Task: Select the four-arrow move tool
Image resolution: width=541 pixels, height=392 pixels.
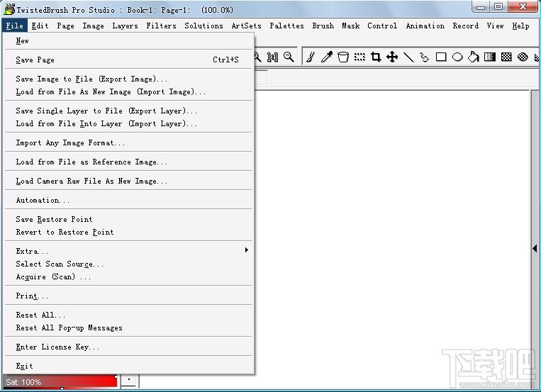Action: [x=392, y=57]
